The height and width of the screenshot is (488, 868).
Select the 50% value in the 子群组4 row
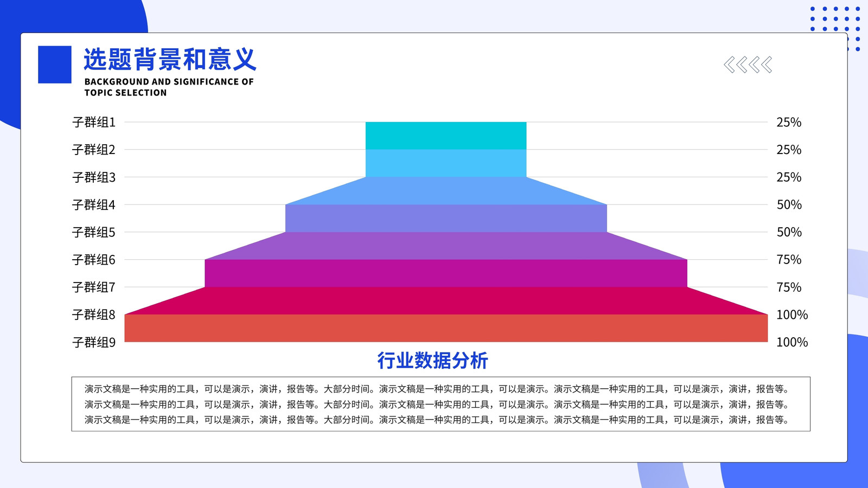pyautogui.click(x=789, y=205)
